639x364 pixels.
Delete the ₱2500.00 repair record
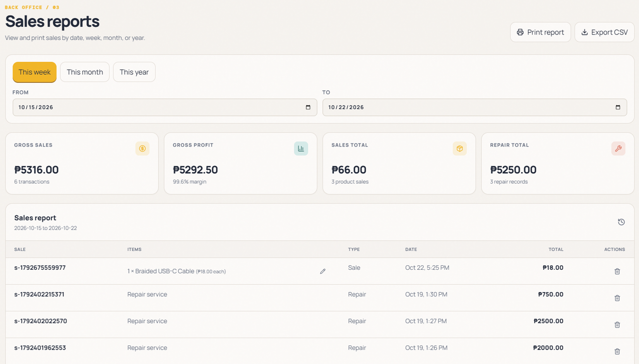[617, 325]
